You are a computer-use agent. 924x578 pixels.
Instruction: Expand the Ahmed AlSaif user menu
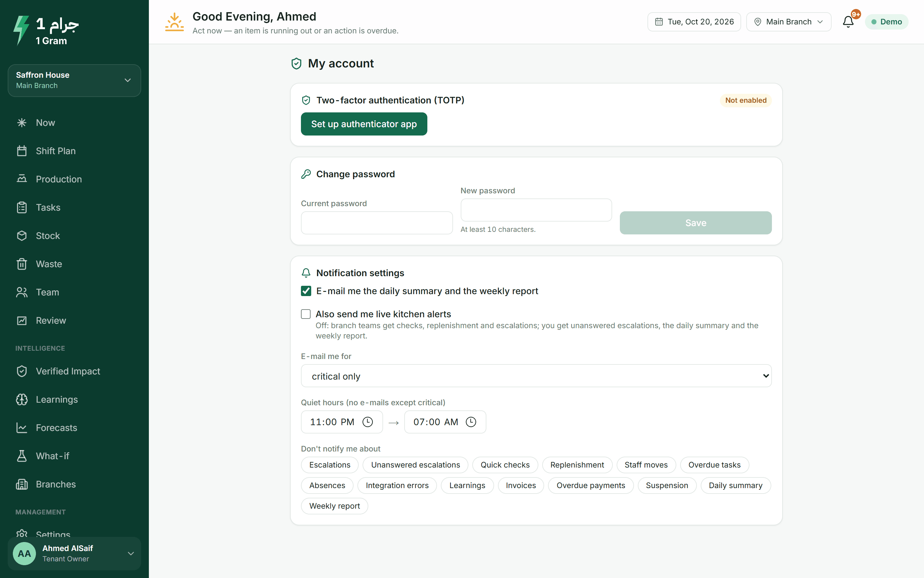coord(74,554)
